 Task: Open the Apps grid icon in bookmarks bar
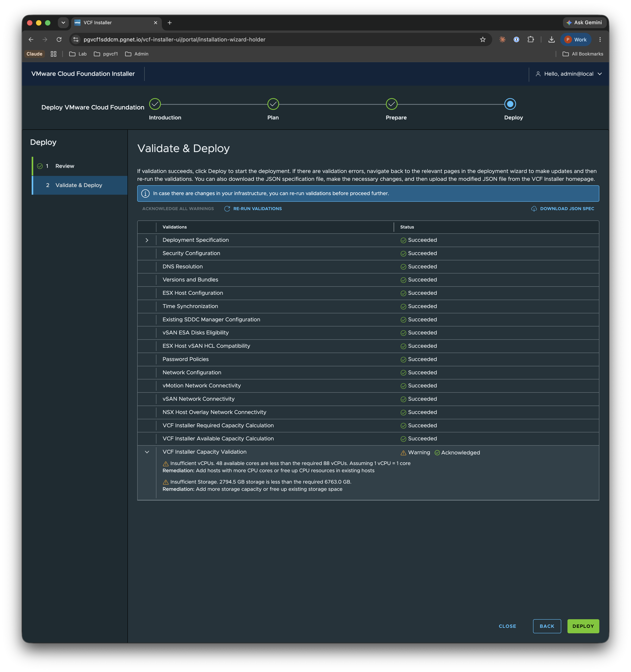pos(53,54)
